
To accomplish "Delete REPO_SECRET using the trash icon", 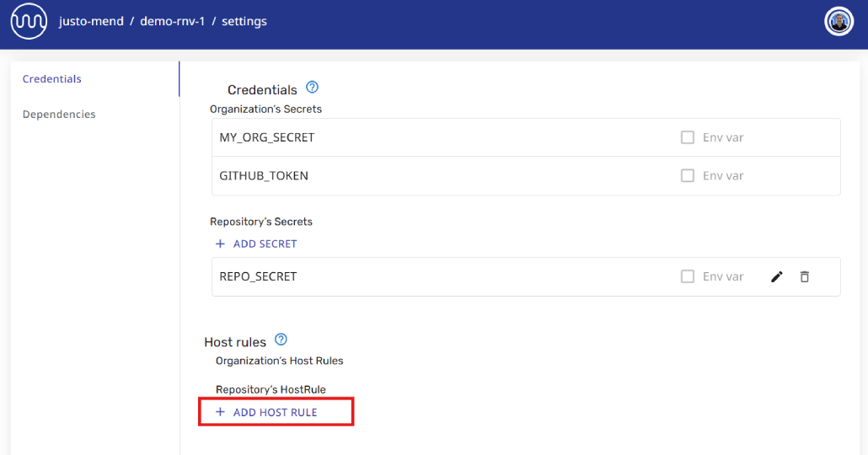I will [x=804, y=276].
